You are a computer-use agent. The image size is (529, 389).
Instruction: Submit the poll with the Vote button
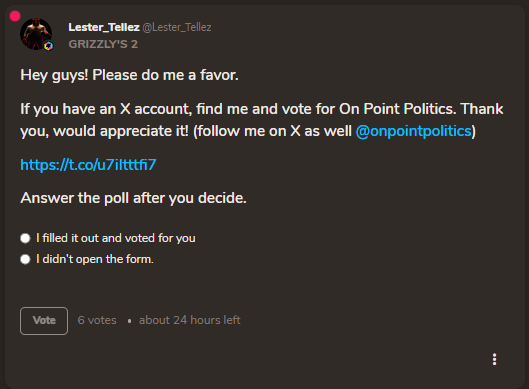click(44, 321)
